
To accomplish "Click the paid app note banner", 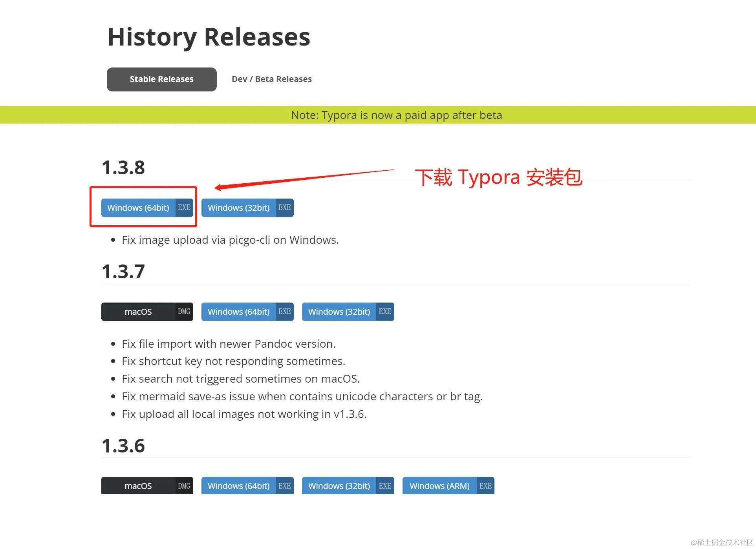I will [396, 115].
